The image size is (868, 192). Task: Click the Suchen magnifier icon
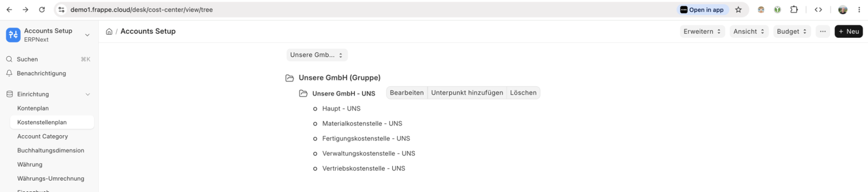9,59
